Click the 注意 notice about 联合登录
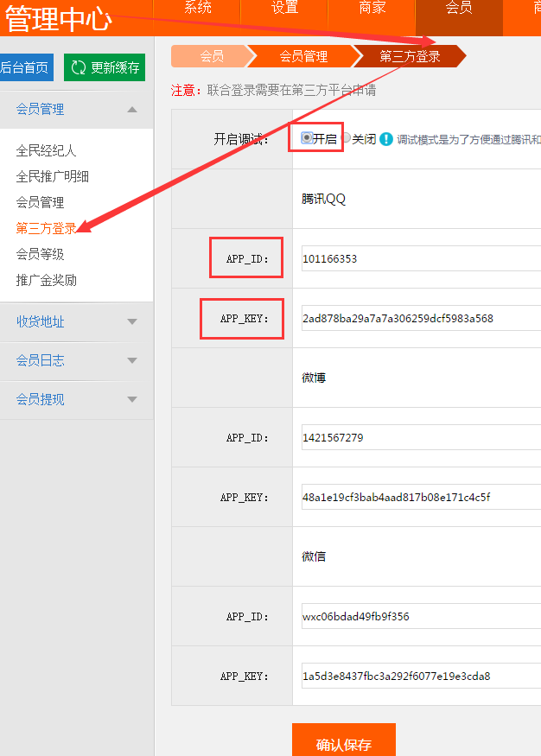The width and height of the screenshot is (541, 756). click(273, 90)
